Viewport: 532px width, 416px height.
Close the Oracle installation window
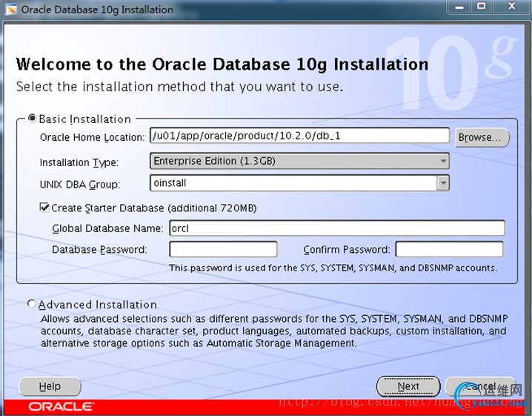pyautogui.click(x=512, y=6)
